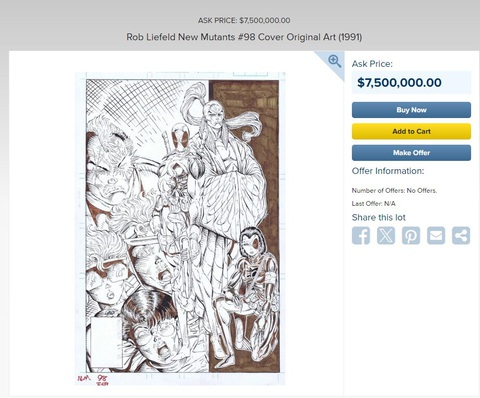This screenshot has width=480, height=398.
Task: Click the Make Offer button
Action: pos(411,153)
